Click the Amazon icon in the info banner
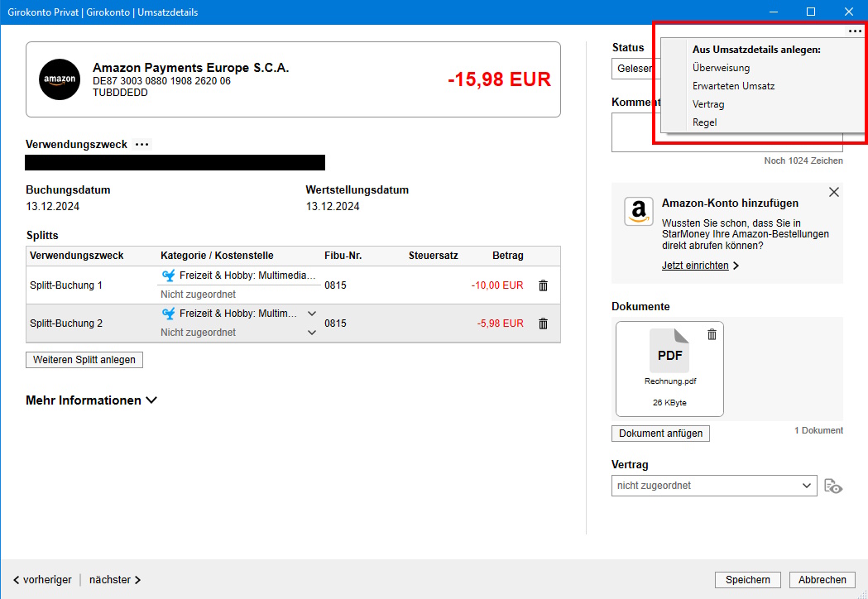The width and height of the screenshot is (868, 599). coord(638,212)
